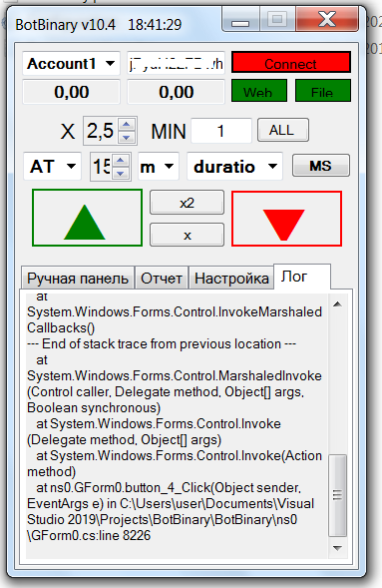Open the Account1 dropdown
The height and width of the screenshot is (588, 382).
click(71, 63)
